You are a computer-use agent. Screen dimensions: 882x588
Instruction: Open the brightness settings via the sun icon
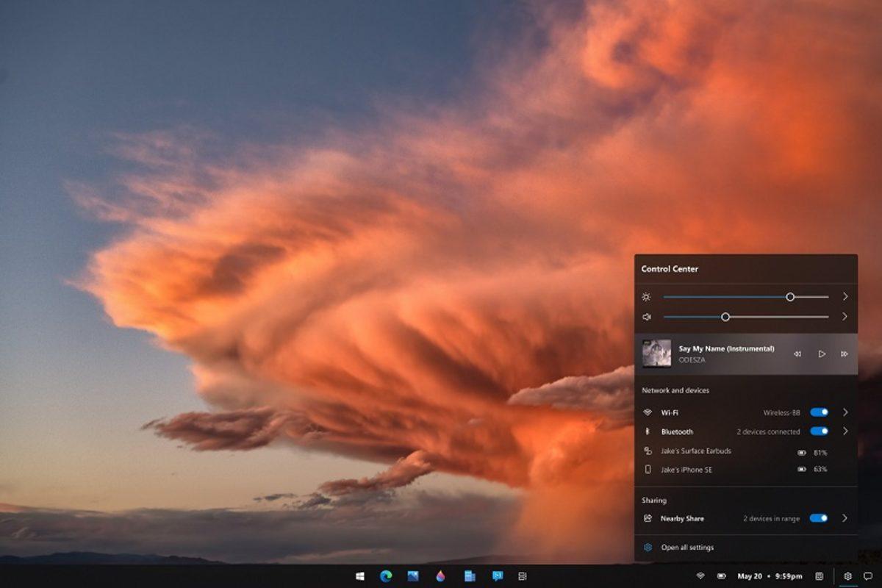coord(646,296)
